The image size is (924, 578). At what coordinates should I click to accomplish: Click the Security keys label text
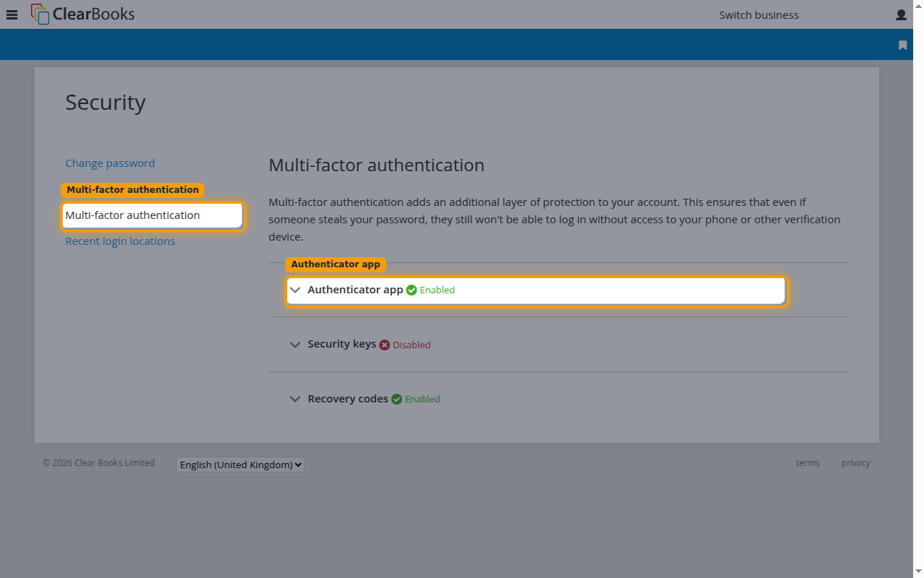pos(341,344)
